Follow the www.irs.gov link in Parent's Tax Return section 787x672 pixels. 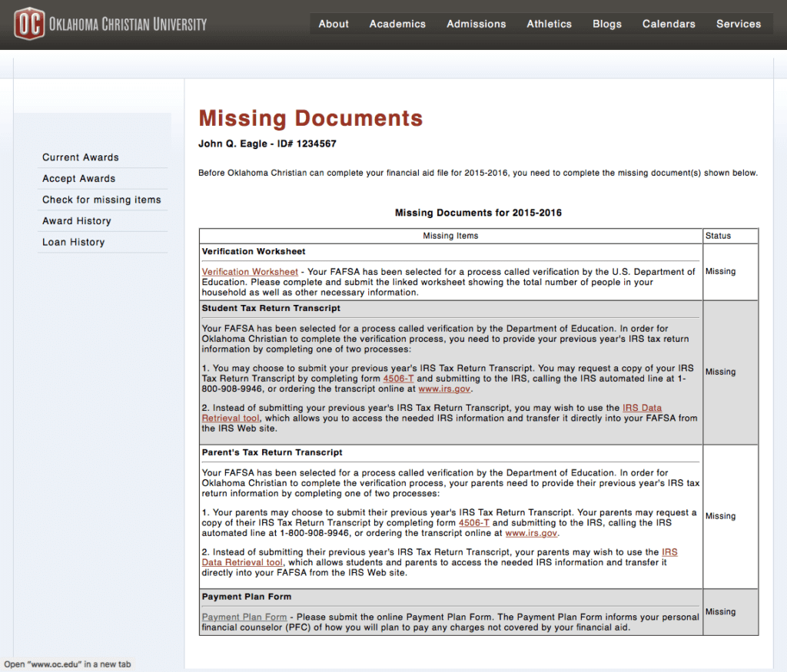531,533
